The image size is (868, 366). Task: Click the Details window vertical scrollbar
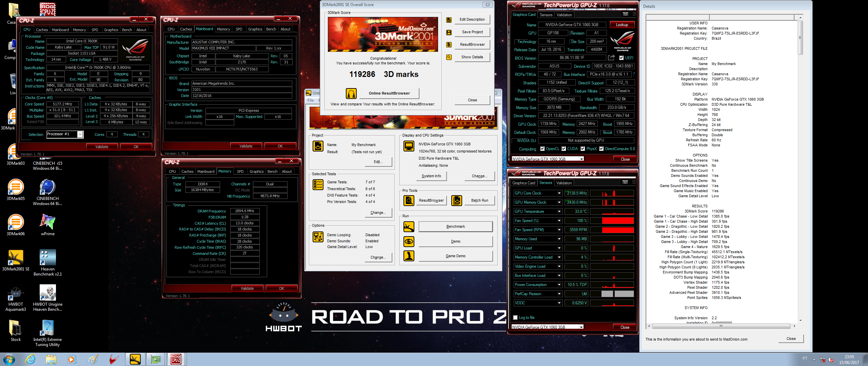[801, 169]
